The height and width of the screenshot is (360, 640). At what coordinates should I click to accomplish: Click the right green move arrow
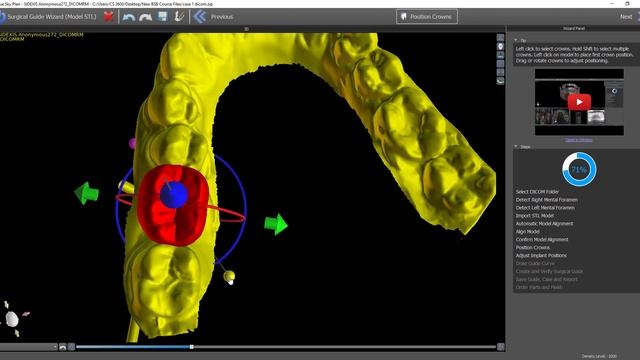276,224
